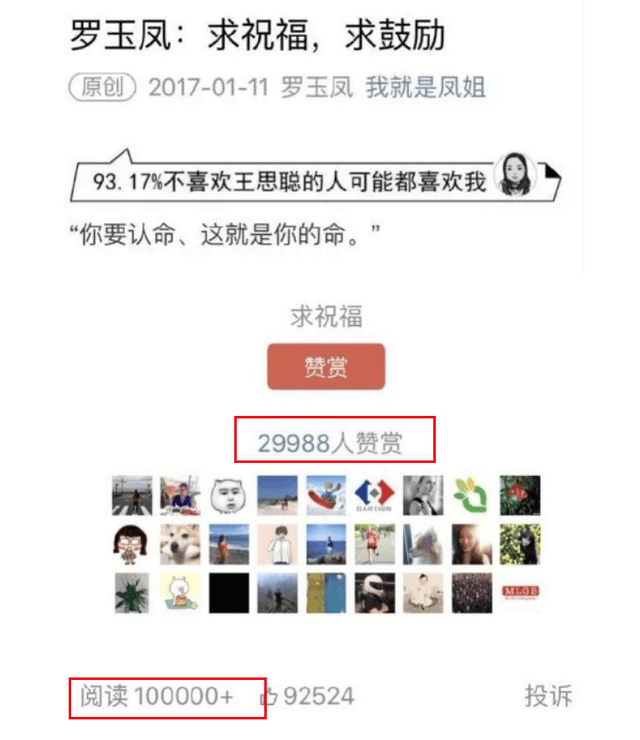
Task: Click the 原创 original tag
Action: (x=102, y=87)
